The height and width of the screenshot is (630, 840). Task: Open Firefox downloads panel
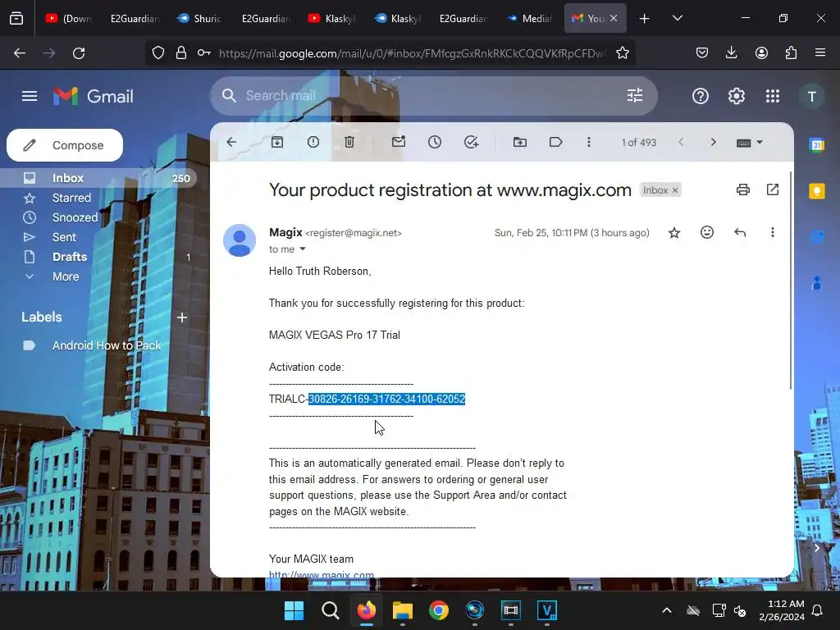click(731, 52)
